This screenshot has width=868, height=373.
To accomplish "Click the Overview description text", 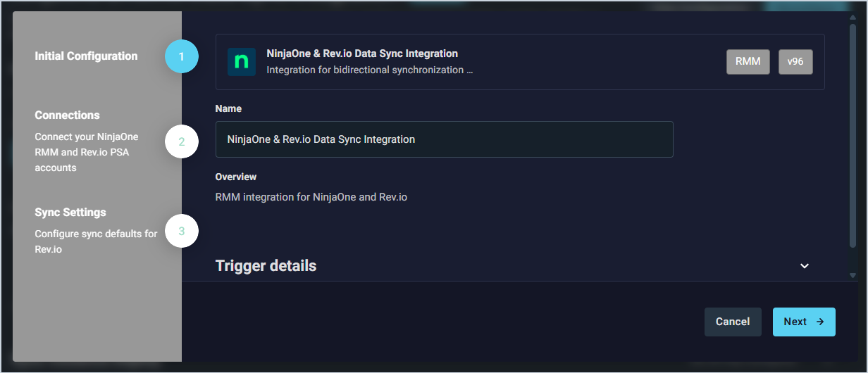I will (x=311, y=197).
